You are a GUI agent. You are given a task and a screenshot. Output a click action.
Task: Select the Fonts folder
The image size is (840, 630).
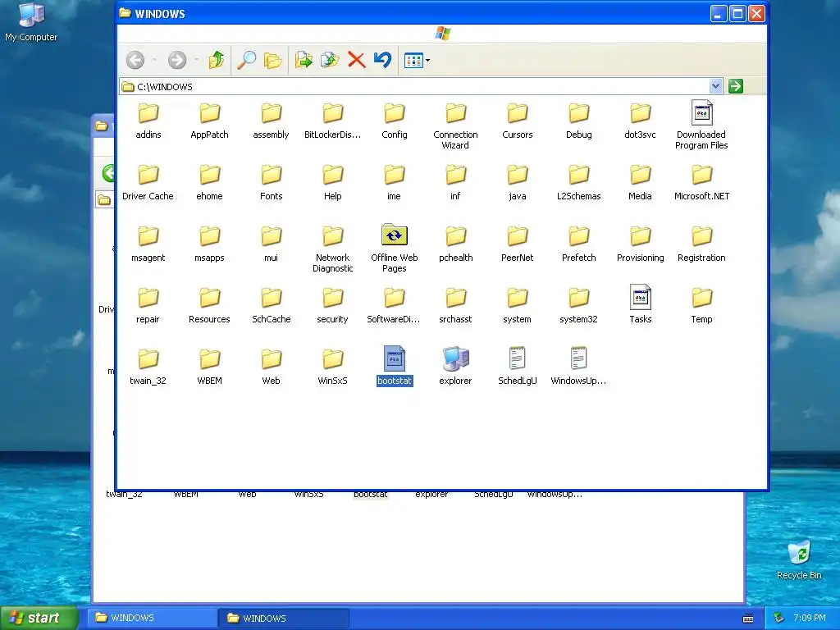[271, 182]
